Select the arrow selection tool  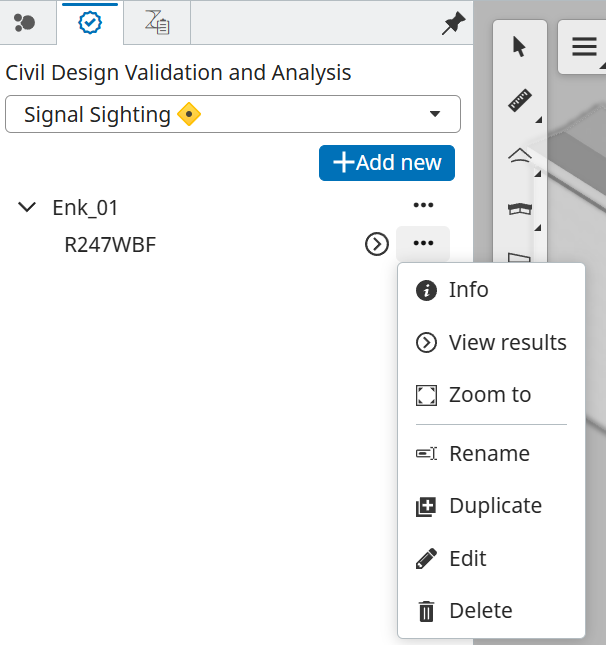[x=519, y=47]
